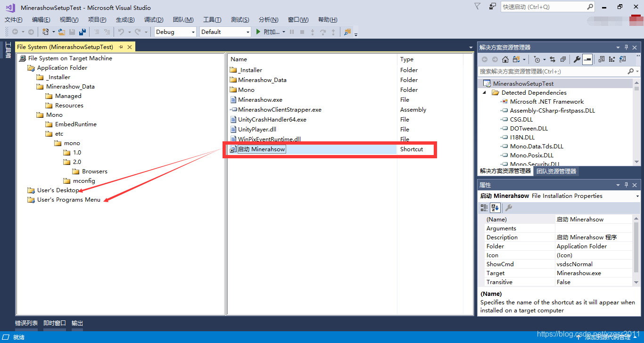Select the Minerashow_Data folder in the tree

click(70, 87)
